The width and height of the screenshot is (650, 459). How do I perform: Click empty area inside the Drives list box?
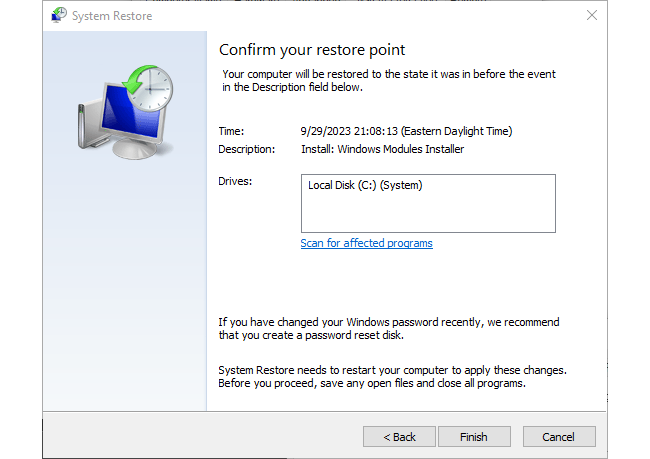[427, 213]
